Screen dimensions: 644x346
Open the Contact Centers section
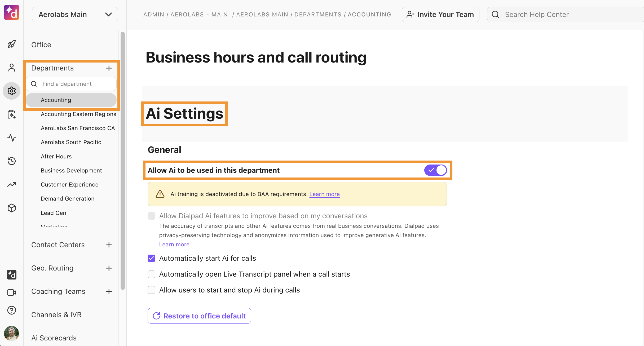[58, 245]
